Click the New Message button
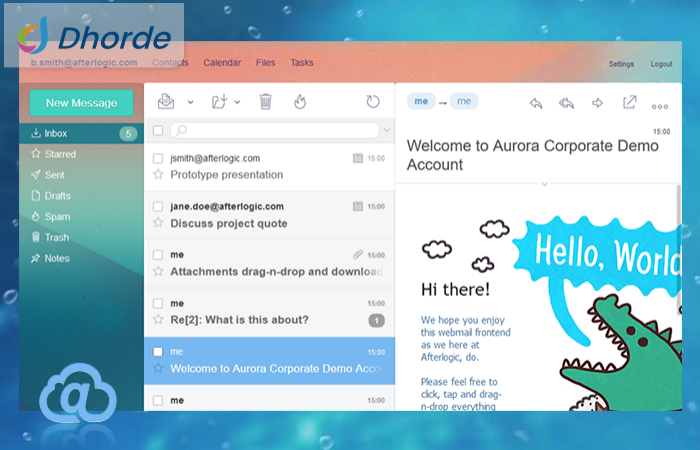The image size is (700, 450). [x=81, y=103]
